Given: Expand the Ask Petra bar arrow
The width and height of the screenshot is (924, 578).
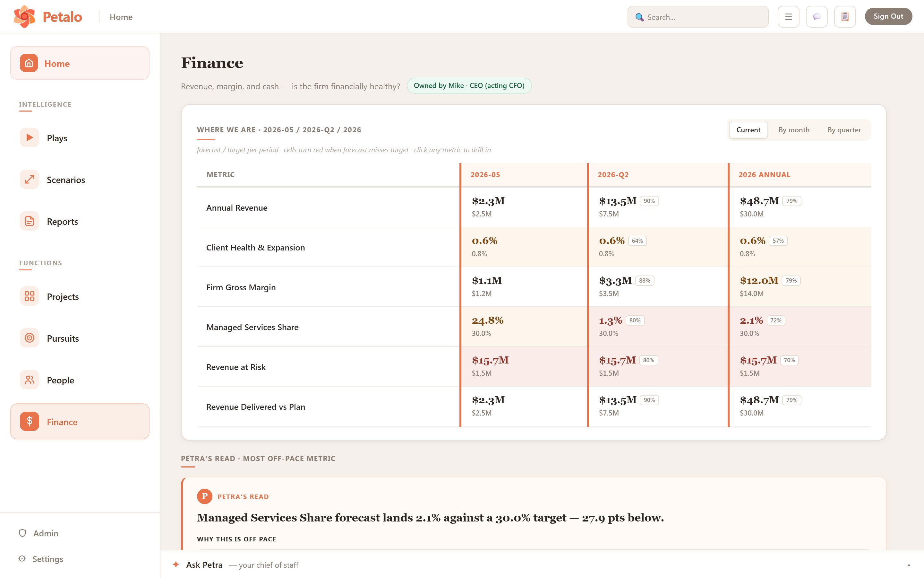Looking at the screenshot, I should click(909, 565).
